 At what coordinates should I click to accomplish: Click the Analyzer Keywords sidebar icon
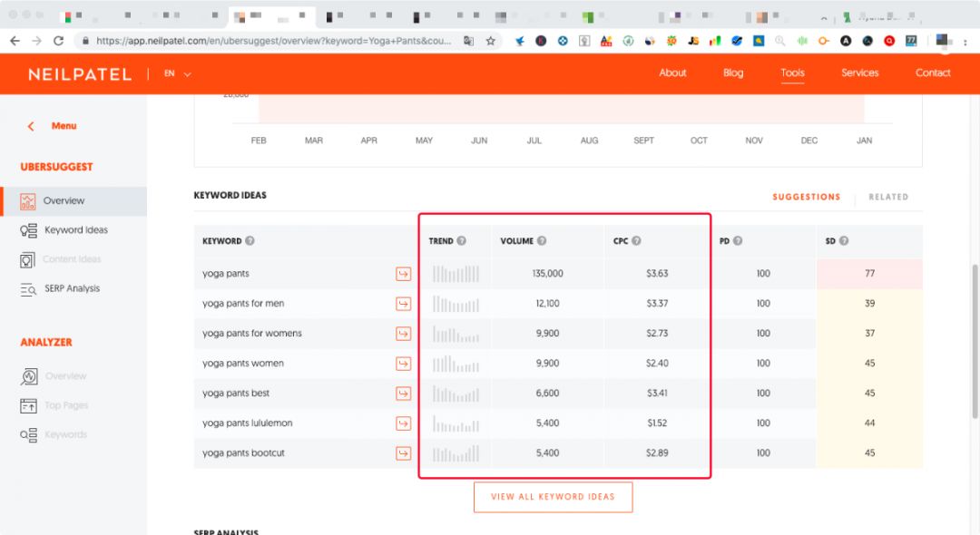[x=28, y=435]
